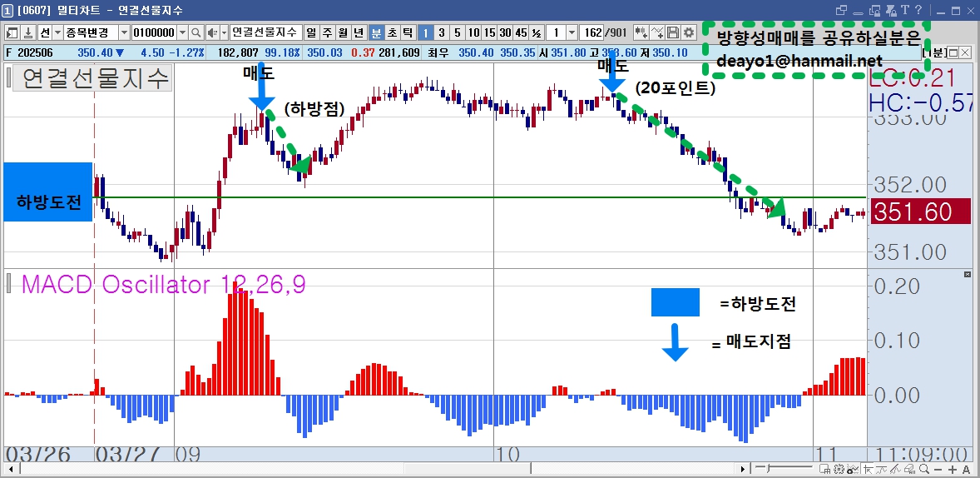Maximize the inner chart pane
Screen dimensions: 980x478
[953, 52]
